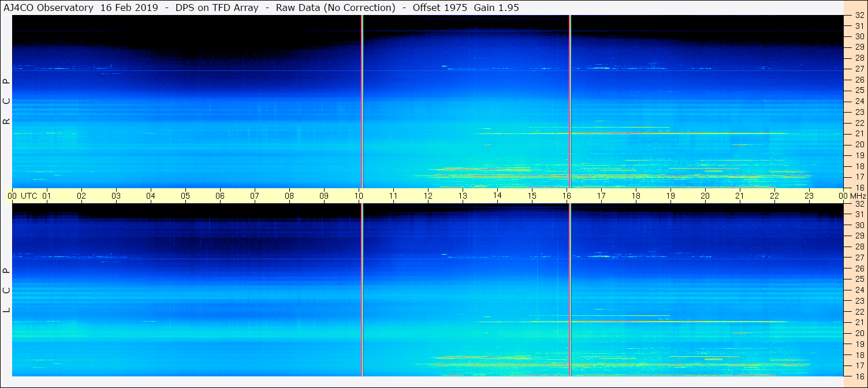Click hour label "23" on time axis
The height and width of the screenshot is (388, 868).
(809, 196)
